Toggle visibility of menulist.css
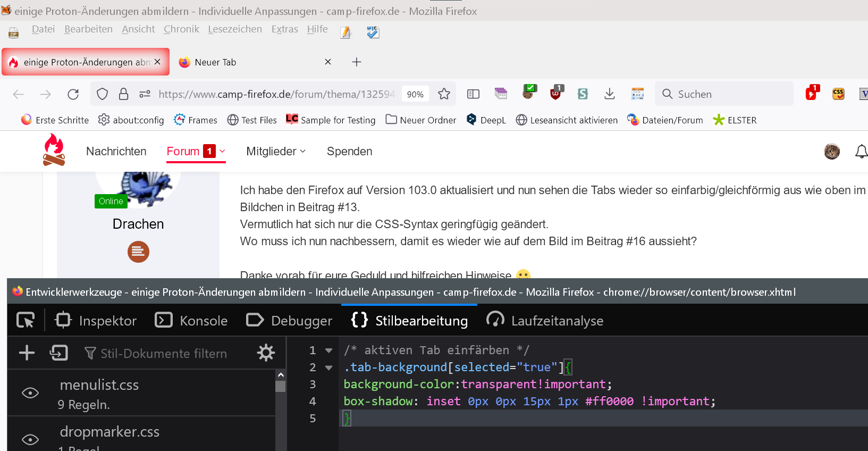Image resolution: width=868 pixels, height=451 pixels. tap(30, 393)
